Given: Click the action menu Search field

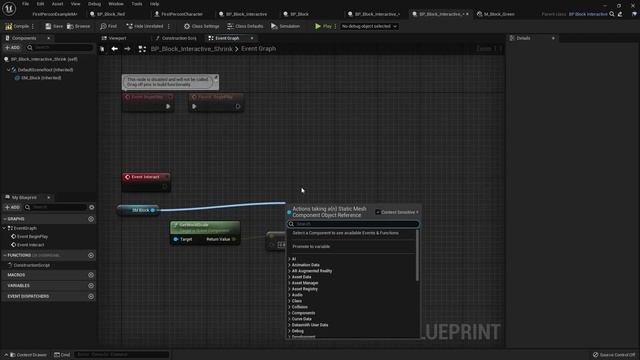Looking at the screenshot, I should click(353, 224).
